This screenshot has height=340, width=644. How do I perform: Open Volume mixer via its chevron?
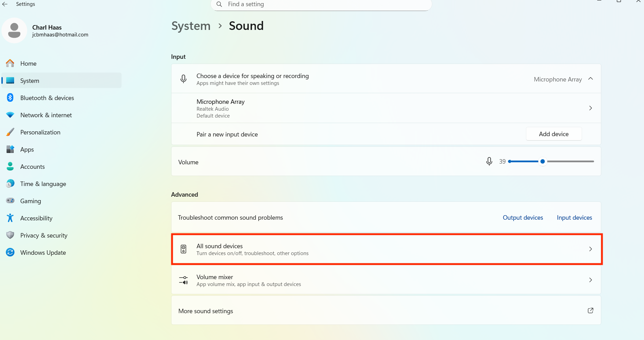(590, 280)
